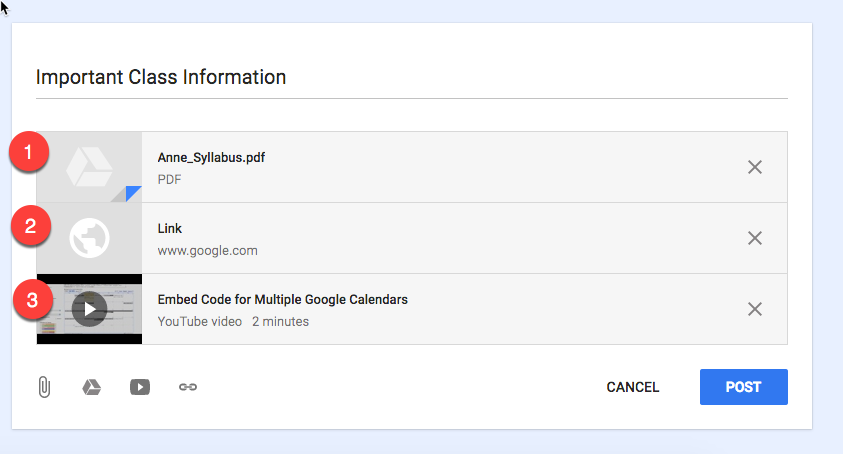Viewport: 843px width, 454px height.
Task: Remove the YouTube video attachment
Action: pyautogui.click(x=755, y=309)
